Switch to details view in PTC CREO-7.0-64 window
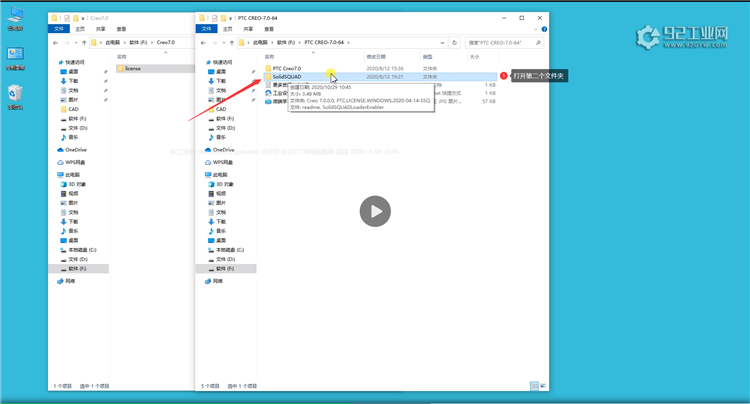 click(x=534, y=385)
